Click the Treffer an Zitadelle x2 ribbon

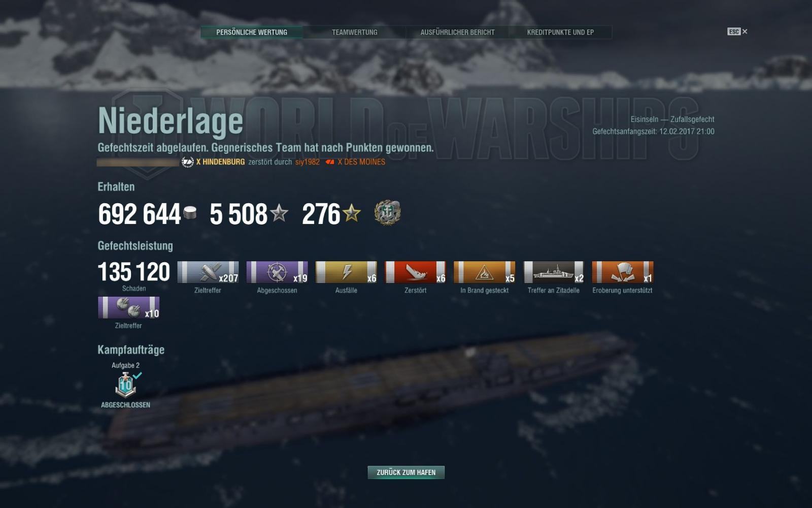click(x=554, y=272)
